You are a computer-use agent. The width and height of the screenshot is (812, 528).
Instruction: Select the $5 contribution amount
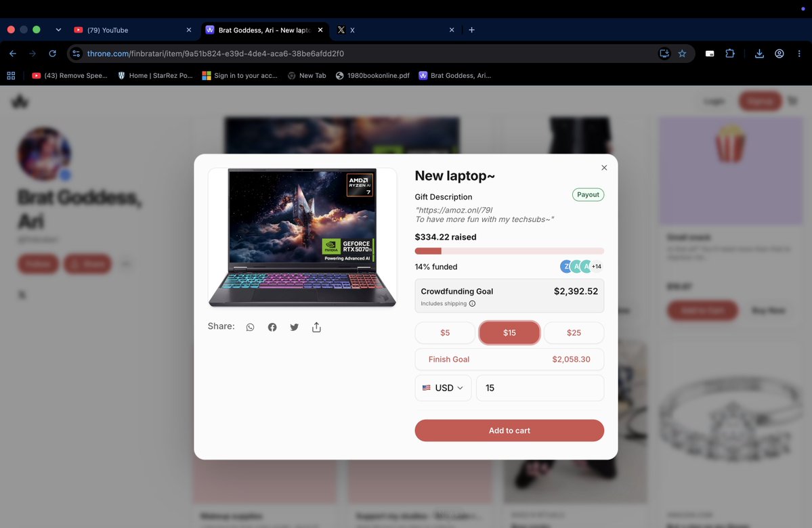[x=445, y=333]
